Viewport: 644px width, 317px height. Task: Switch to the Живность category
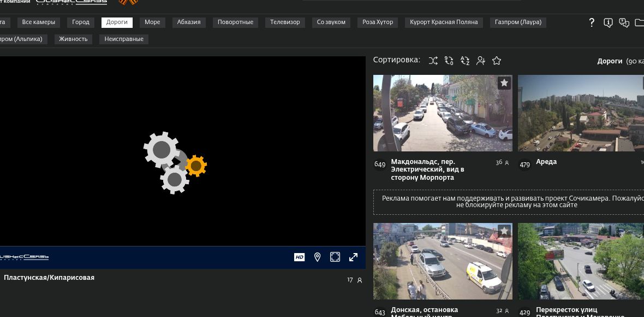coord(74,39)
